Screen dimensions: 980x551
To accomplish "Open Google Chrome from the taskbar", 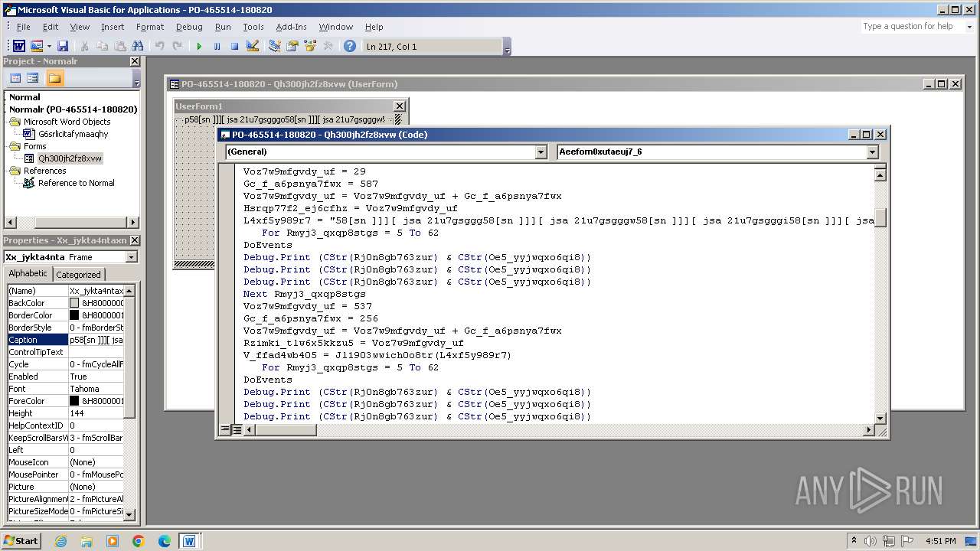I will (x=139, y=541).
